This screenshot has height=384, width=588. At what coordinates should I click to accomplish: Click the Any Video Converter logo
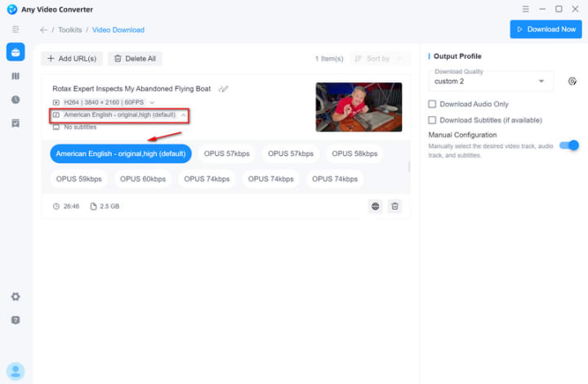pyautogui.click(x=12, y=9)
